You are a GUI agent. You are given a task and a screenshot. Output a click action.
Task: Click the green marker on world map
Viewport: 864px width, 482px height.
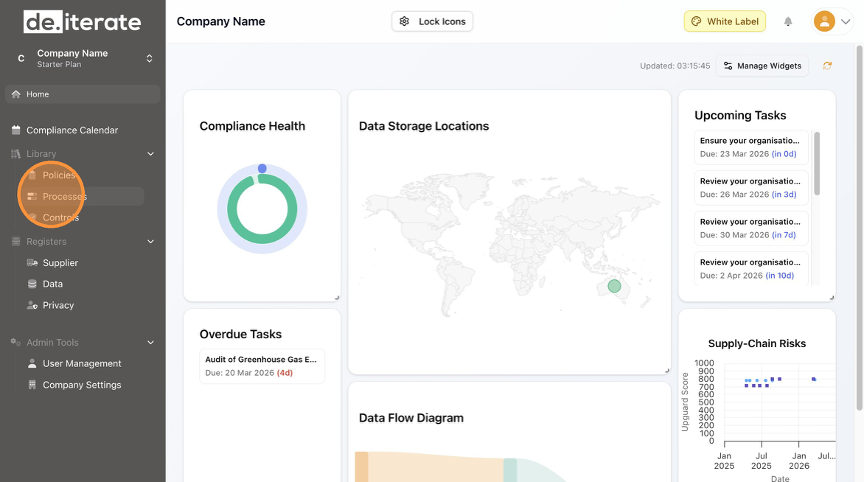(x=614, y=286)
